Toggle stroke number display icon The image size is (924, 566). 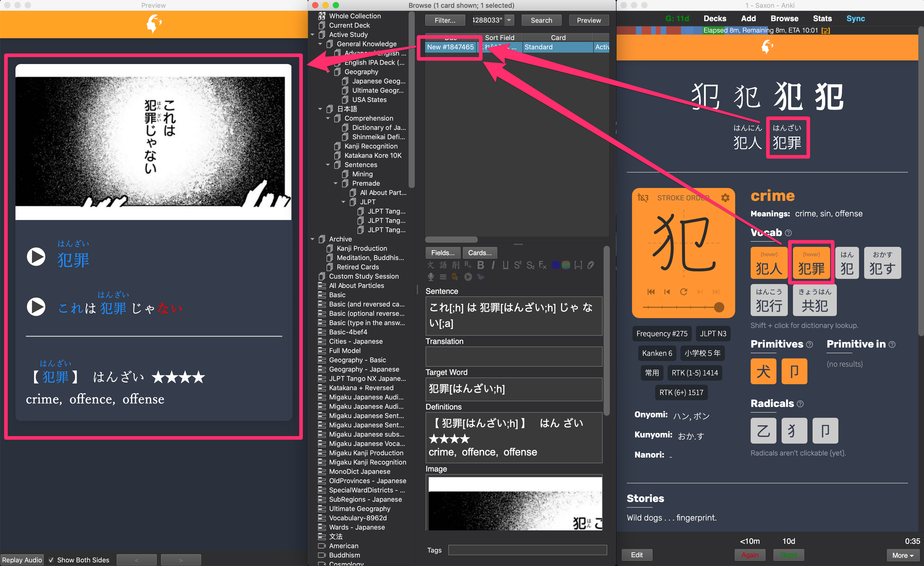[643, 198]
